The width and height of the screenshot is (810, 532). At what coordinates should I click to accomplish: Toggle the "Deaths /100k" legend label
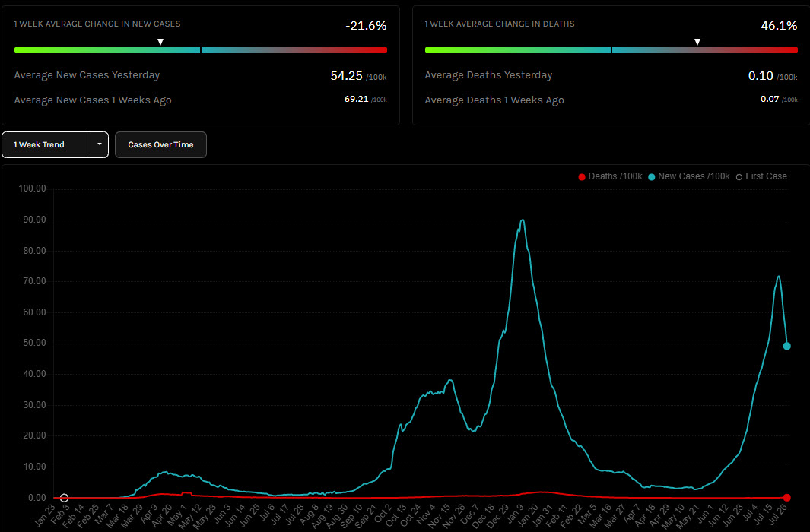click(x=613, y=176)
